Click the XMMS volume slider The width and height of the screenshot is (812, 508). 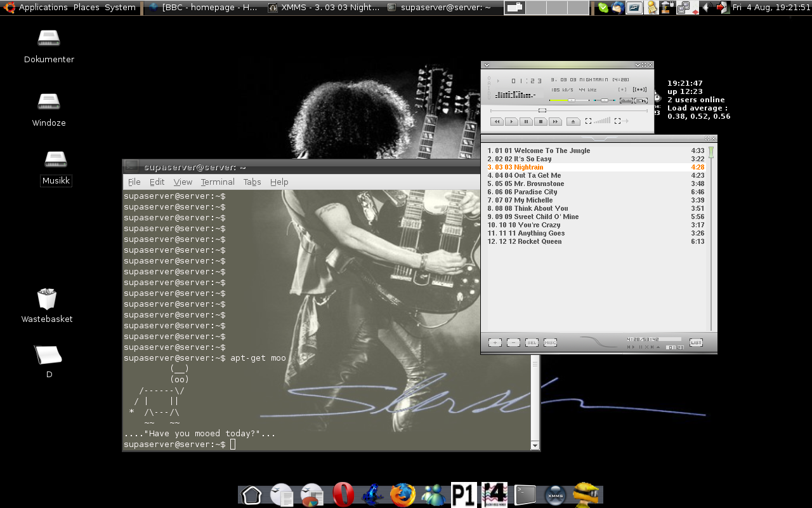point(571,100)
